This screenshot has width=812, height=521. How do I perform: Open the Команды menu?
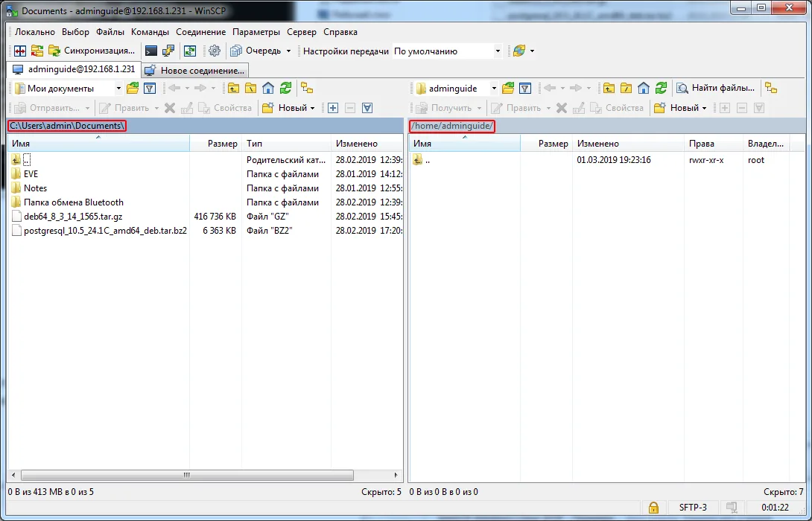point(150,32)
